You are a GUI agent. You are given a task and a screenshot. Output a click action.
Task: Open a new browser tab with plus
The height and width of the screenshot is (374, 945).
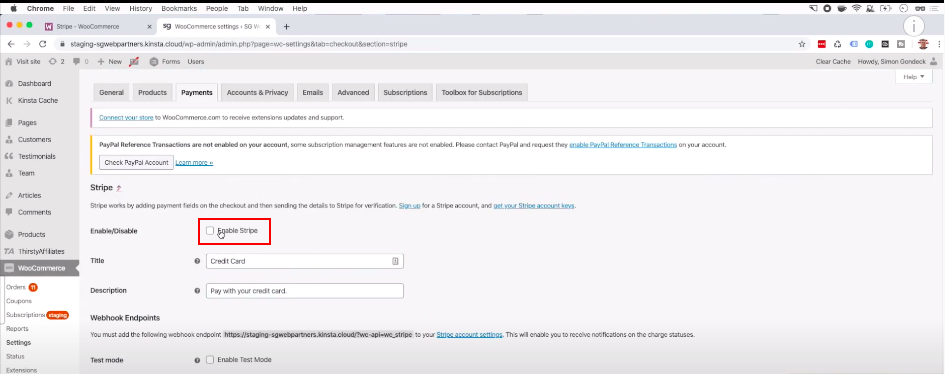pyautogui.click(x=286, y=26)
